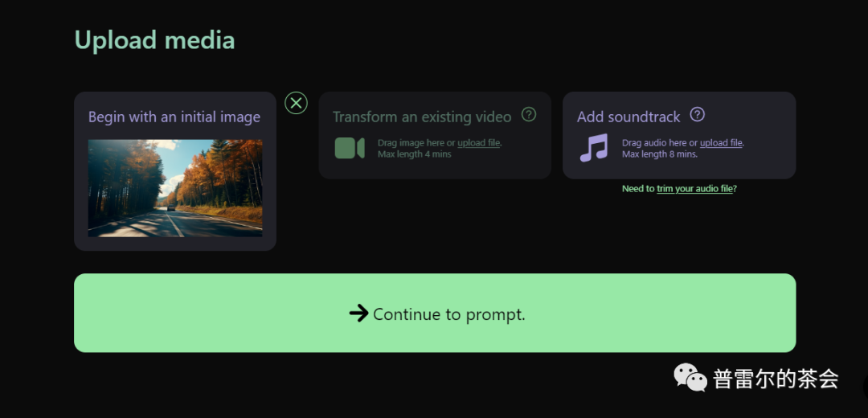Click the Transform an existing video heading
868x418 pixels.
click(x=422, y=117)
